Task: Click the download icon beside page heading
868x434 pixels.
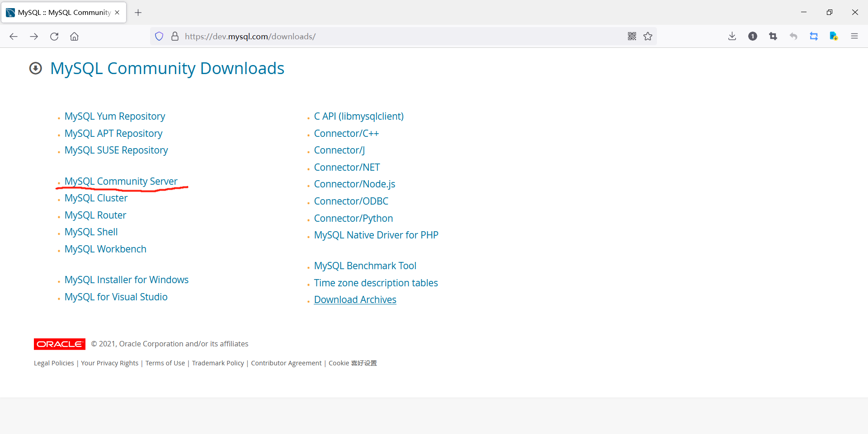Action: coord(36,68)
